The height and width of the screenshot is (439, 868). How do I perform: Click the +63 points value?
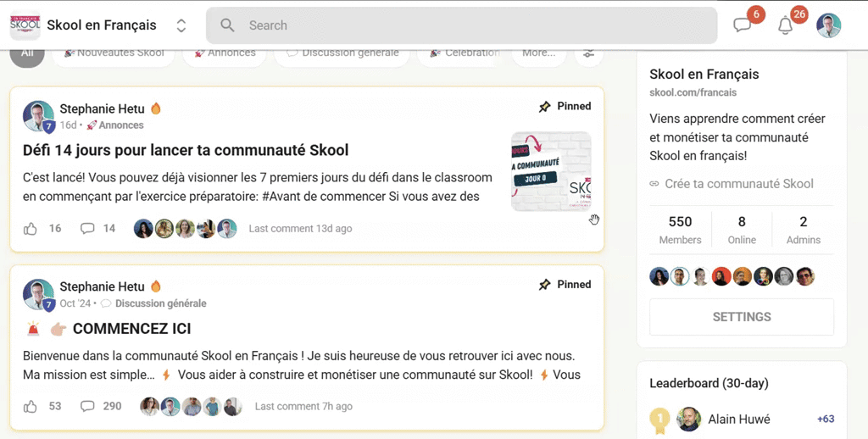[826, 419]
